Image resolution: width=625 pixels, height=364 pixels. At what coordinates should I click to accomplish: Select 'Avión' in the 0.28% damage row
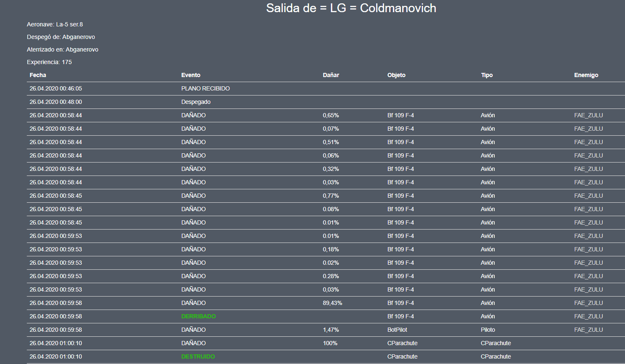click(x=488, y=276)
